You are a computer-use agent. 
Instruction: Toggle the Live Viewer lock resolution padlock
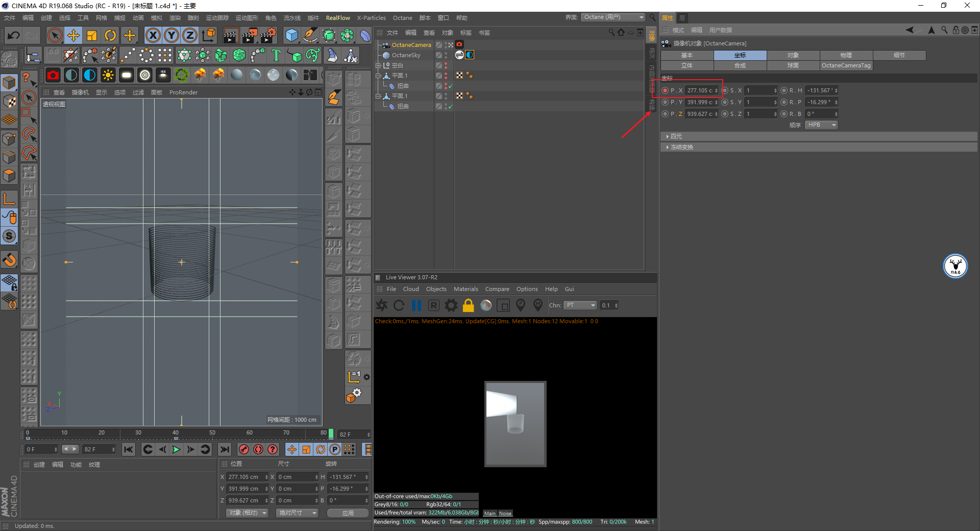click(x=468, y=305)
